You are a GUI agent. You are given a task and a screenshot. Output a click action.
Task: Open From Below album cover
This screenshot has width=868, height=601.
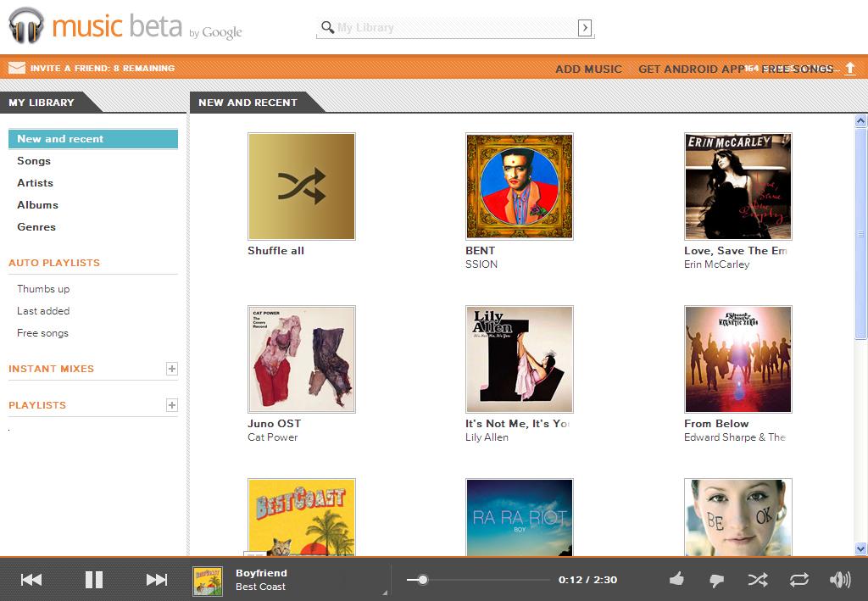point(738,359)
